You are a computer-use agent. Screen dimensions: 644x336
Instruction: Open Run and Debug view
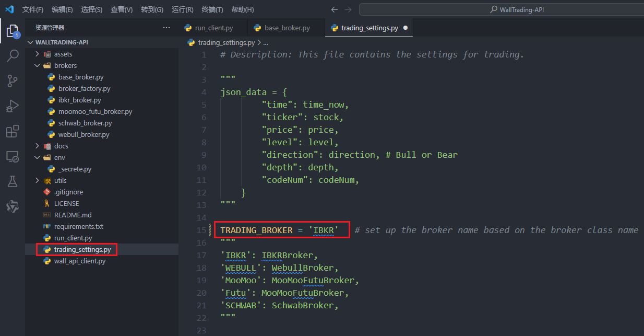(x=12, y=106)
